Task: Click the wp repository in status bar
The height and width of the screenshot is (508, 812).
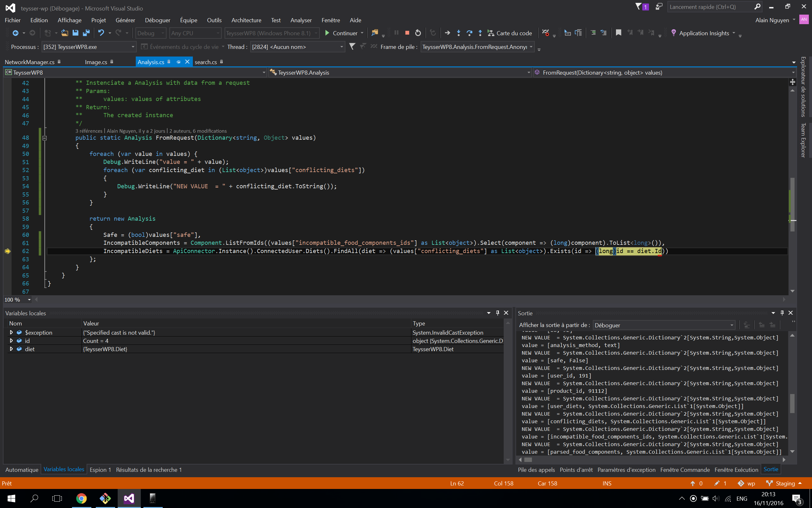Action: [x=747, y=483]
